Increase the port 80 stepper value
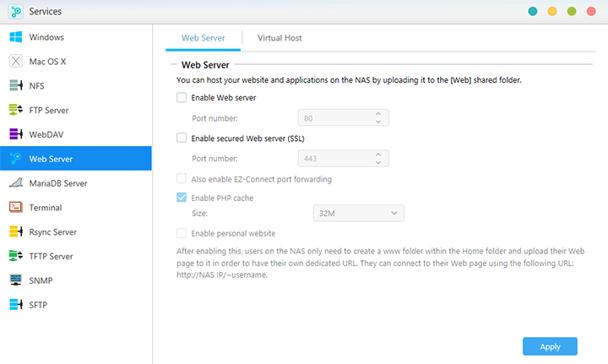Viewport: 608px width, 364px height. 377,114
